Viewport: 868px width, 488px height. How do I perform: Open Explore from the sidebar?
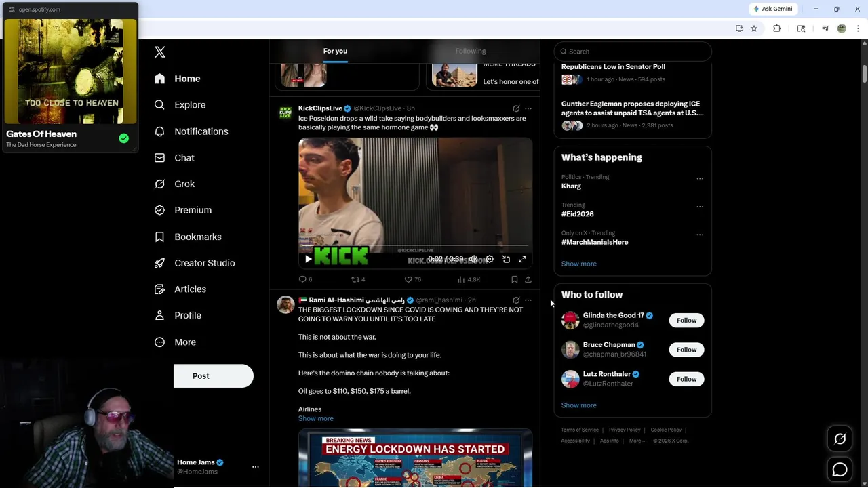click(180, 105)
